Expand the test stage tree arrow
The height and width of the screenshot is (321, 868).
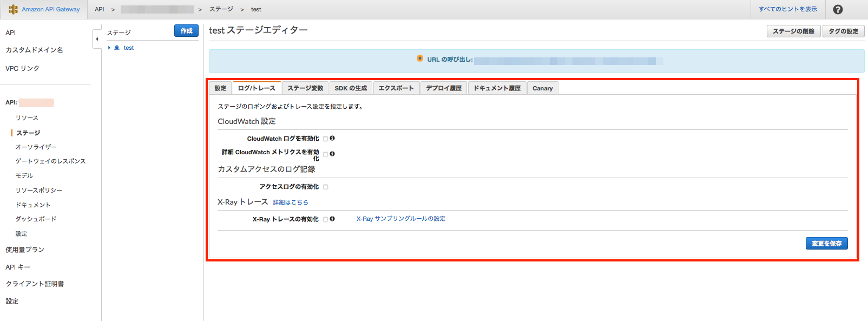coord(109,48)
